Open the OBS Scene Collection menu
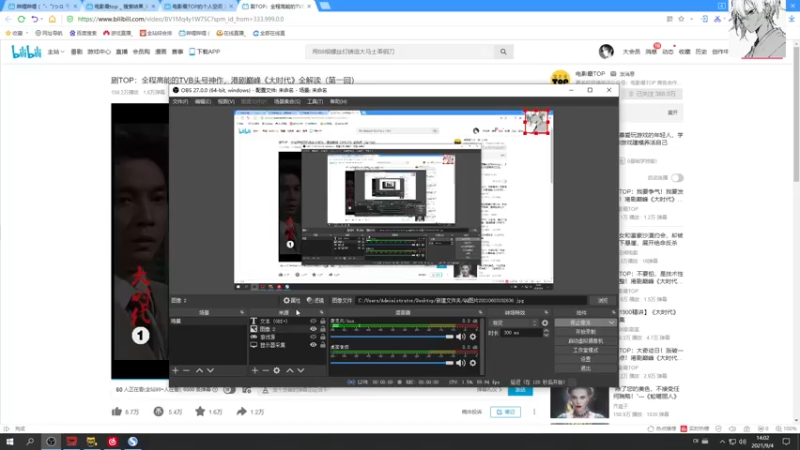The height and width of the screenshot is (450, 800). point(287,102)
